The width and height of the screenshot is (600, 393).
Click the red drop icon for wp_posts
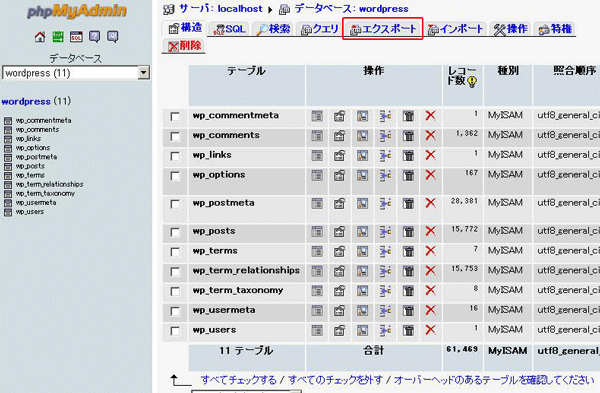430,231
